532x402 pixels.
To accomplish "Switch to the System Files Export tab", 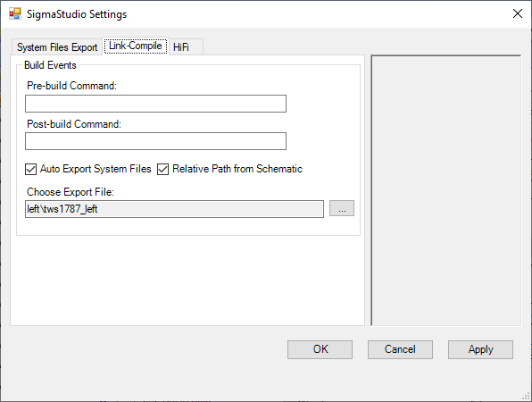I will tap(57, 47).
